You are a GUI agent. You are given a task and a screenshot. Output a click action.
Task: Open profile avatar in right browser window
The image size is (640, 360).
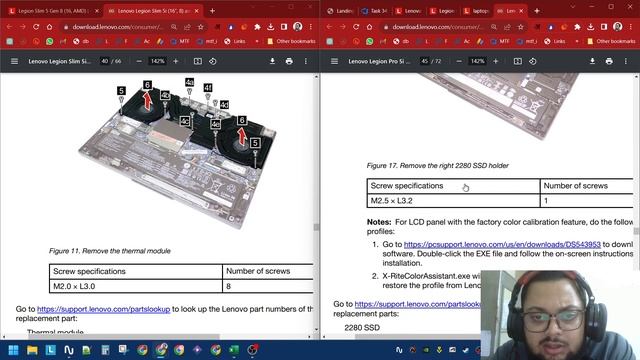[618, 27]
